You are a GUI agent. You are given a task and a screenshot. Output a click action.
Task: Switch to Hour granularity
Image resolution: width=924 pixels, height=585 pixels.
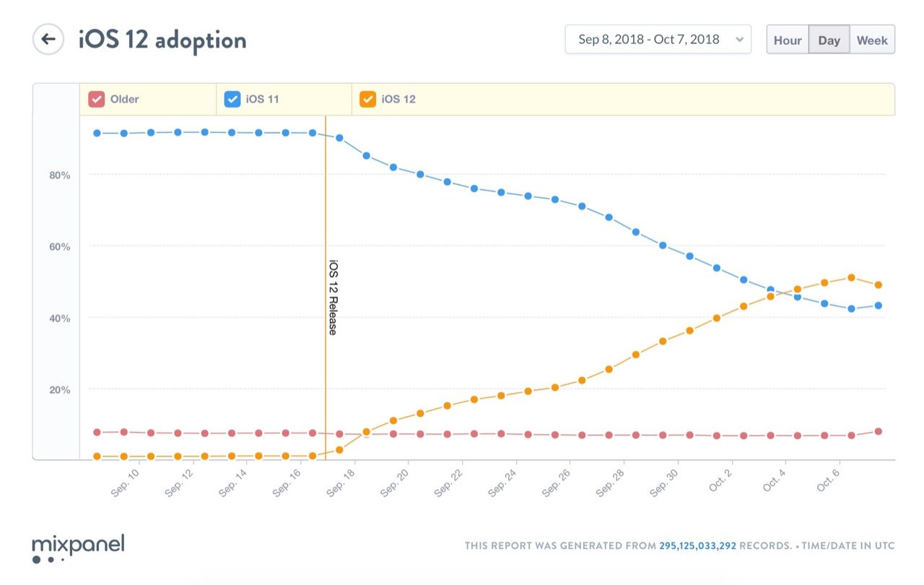788,40
